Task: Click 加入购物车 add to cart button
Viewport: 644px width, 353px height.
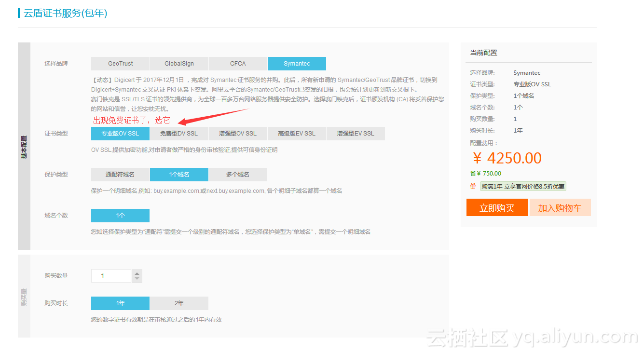Action: (x=560, y=208)
